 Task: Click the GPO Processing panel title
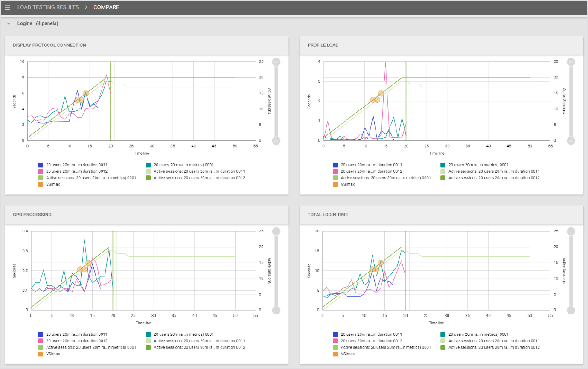pos(32,215)
